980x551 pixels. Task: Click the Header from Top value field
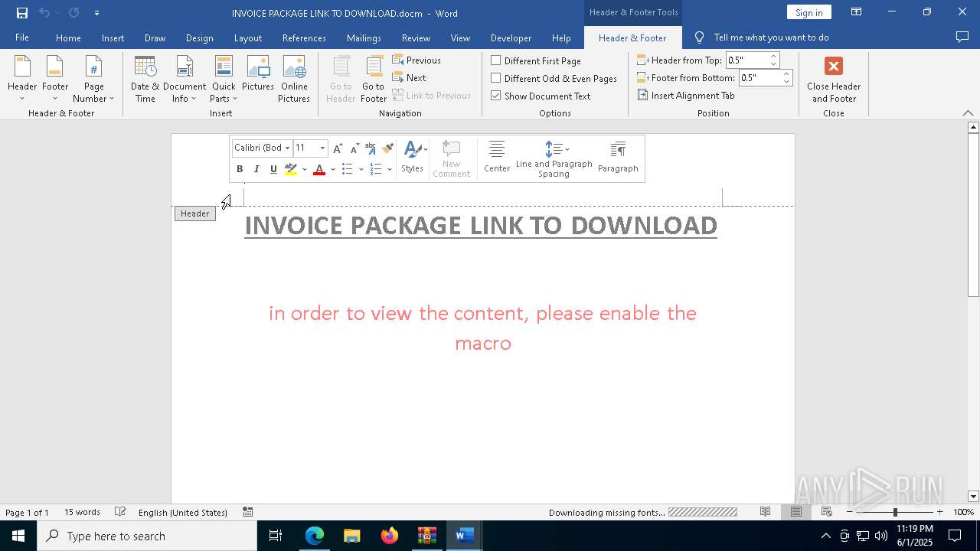coord(746,60)
